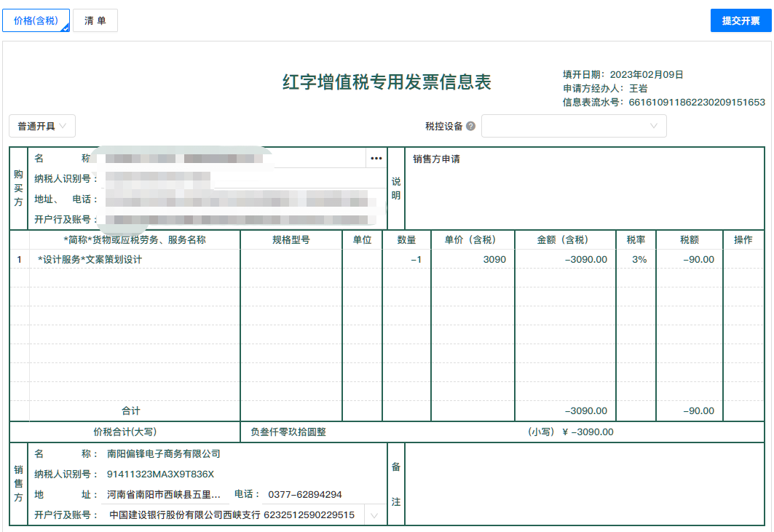Click the row tax amount -90.00
The image size is (774, 532).
[689, 260]
